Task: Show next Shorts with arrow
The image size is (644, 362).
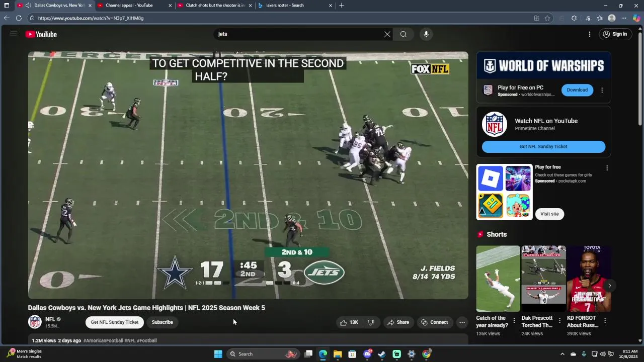Action: point(609,286)
